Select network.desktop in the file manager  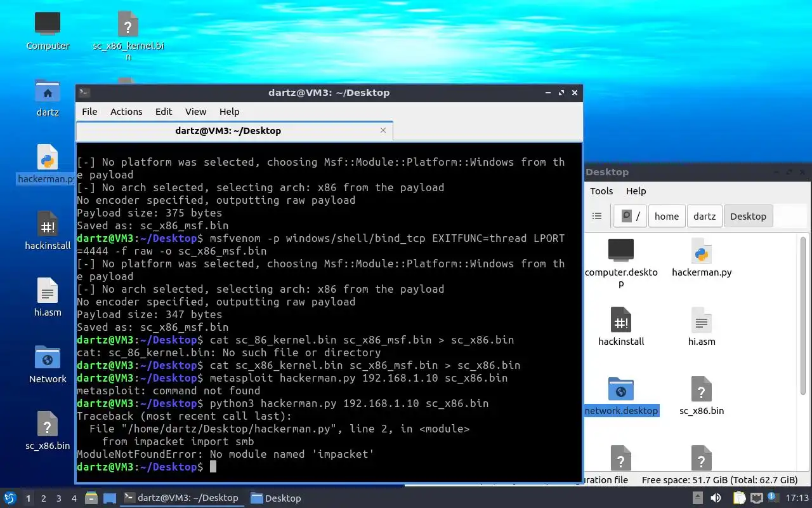pos(621,396)
